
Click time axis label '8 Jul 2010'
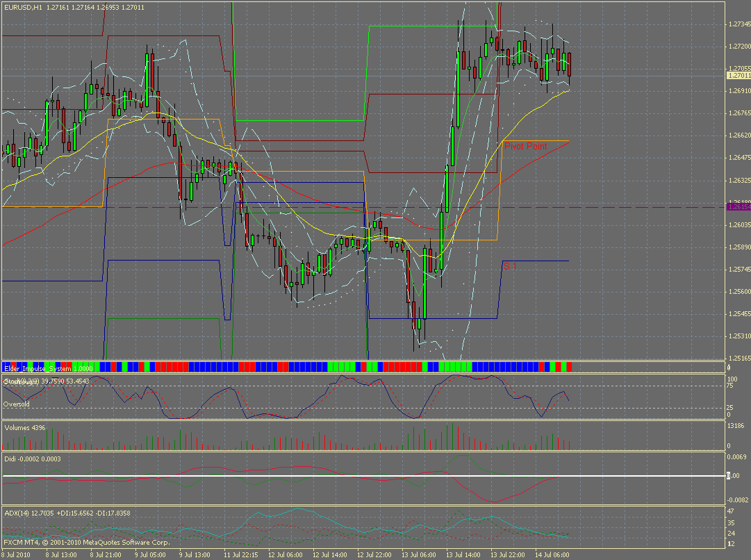[x=17, y=554]
